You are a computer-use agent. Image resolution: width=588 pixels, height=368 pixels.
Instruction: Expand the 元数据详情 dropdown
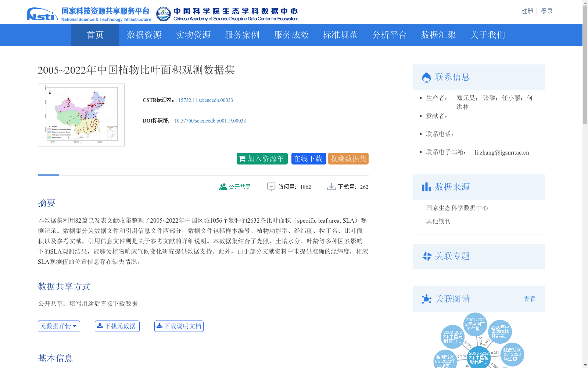(59, 326)
